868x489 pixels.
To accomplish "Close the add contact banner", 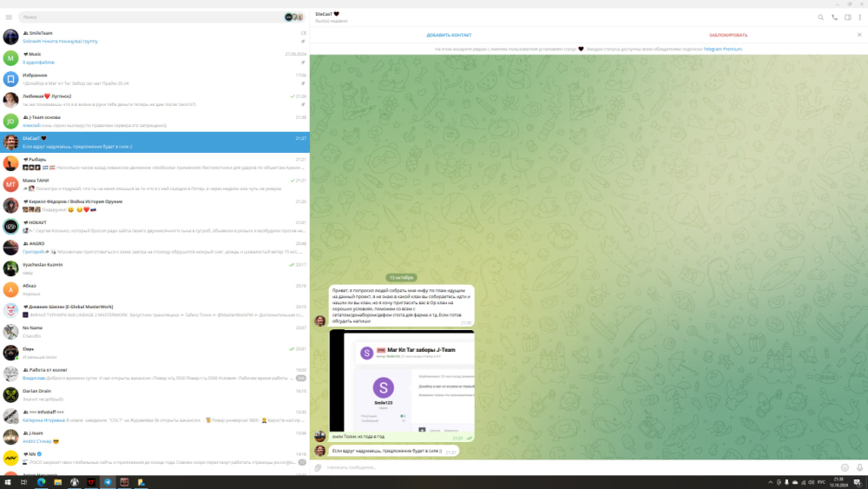I will pyautogui.click(x=859, y=35).
